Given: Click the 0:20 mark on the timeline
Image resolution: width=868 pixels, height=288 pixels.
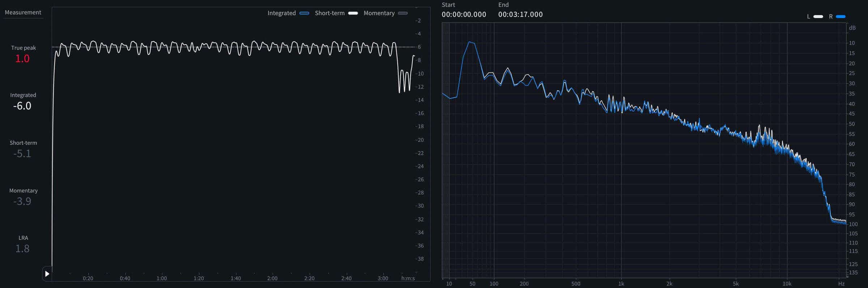Looking at the screenshot, I should tap(88, 278).
